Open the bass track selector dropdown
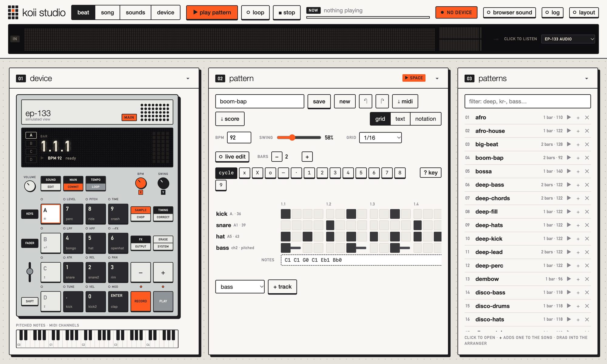This screenshot has height=364, width=607. 240,287
